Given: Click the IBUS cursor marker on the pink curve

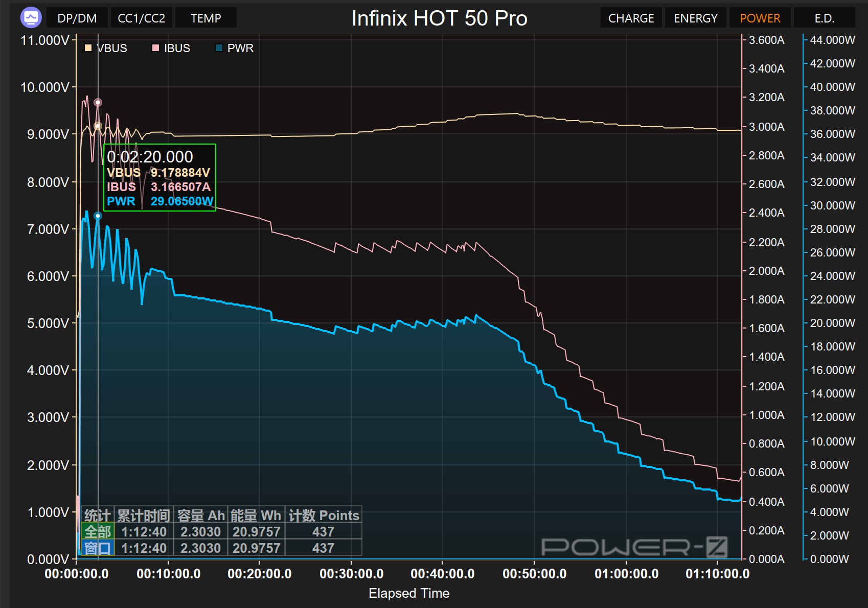Looking at the screenshot, I should (98, 102).
